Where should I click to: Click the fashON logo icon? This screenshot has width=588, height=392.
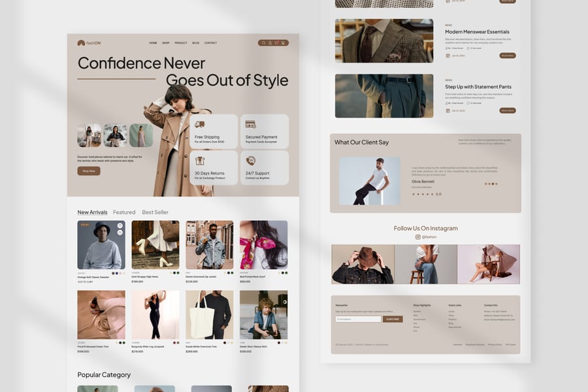click(x=81, y=43)
